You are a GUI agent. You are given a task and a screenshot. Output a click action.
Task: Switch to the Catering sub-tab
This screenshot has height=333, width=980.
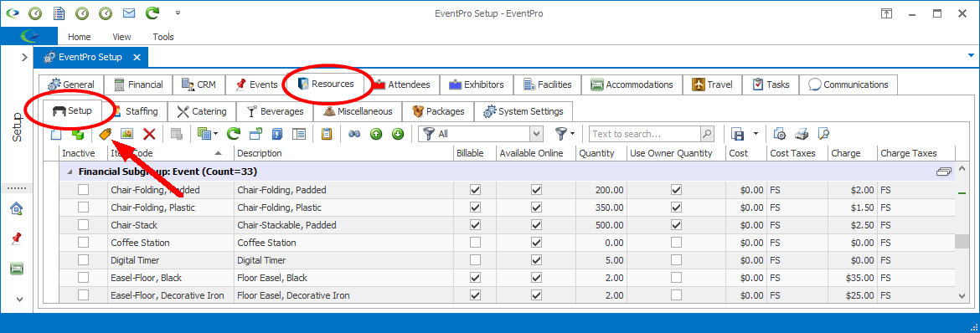pyautogui.click(x=202, y=112)
